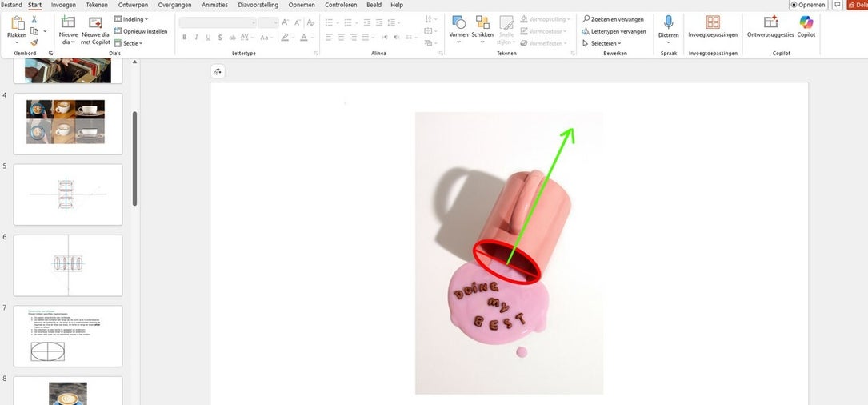Click the Ontwerpsuggesties icon

point(770,22)
